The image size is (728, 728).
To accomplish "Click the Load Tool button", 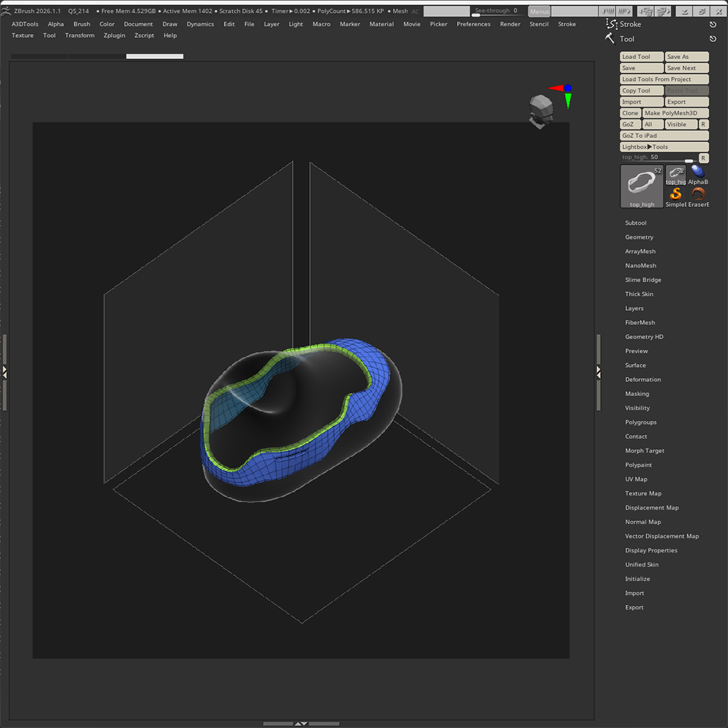I will click(642, 57).
